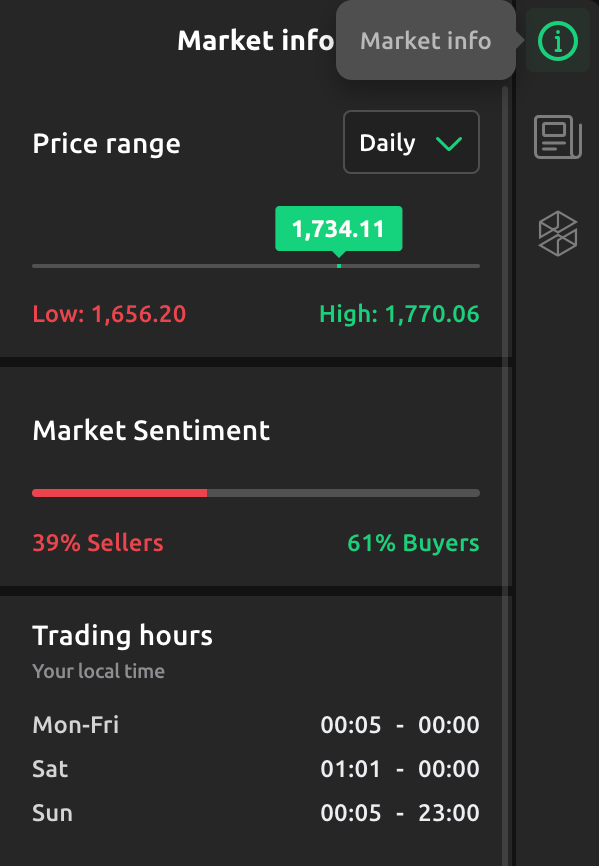599x866 pixels.
Task: Expand the price range period selector
Action: coord(411,142)
